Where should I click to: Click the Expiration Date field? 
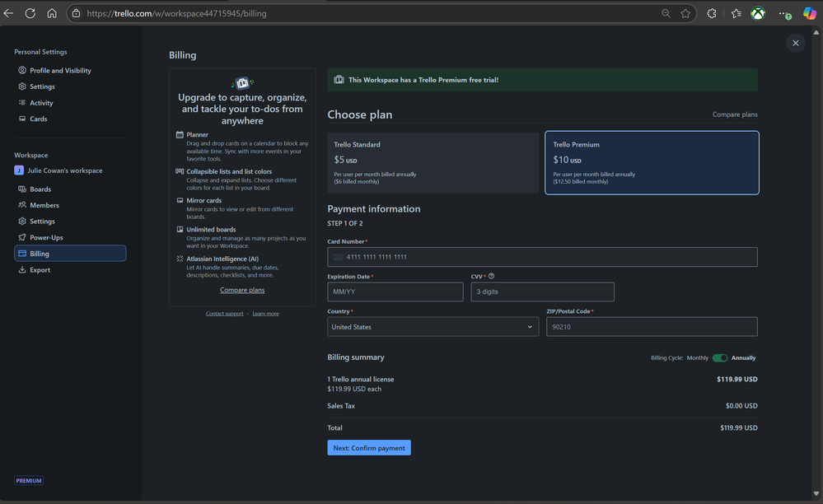395,292
